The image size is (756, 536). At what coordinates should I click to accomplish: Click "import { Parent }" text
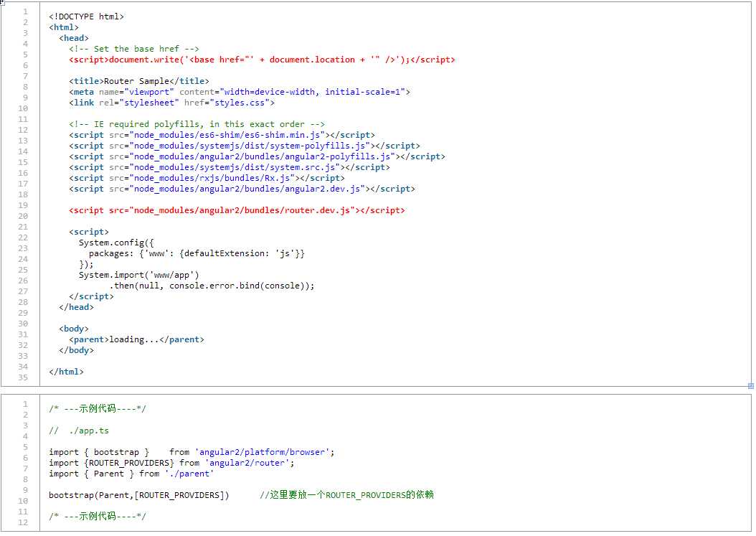[x=91, y=474]
